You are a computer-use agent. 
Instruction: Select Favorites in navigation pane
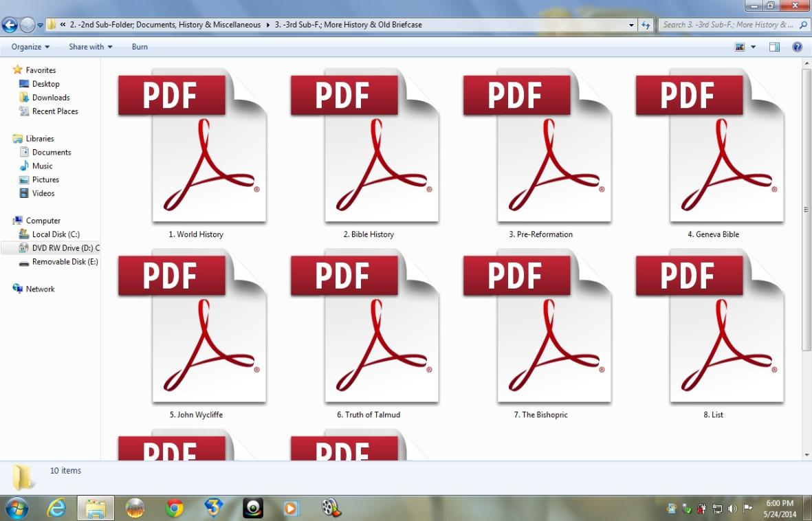[x=34, y=70]
